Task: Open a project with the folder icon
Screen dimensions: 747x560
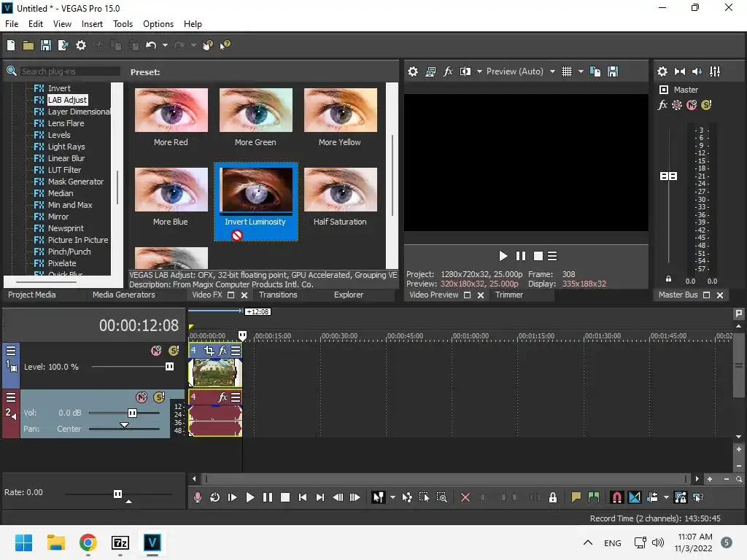Action: pos(28,45)
